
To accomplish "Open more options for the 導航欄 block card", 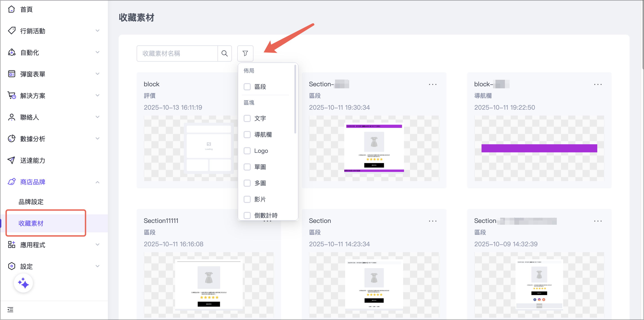I will [598, 84].
